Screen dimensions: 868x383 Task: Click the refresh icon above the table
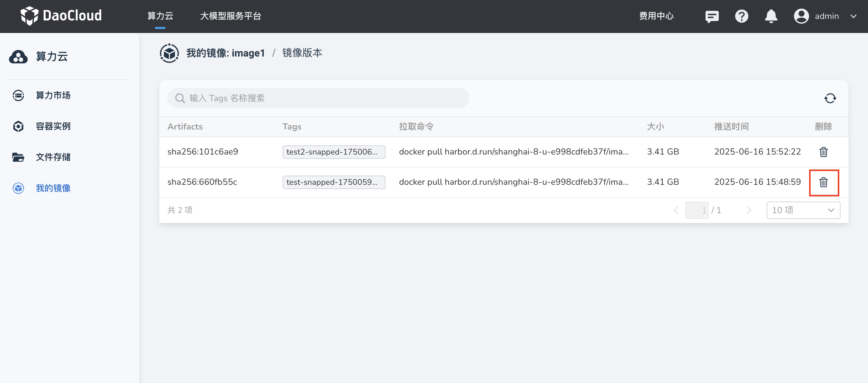[830, 98]
